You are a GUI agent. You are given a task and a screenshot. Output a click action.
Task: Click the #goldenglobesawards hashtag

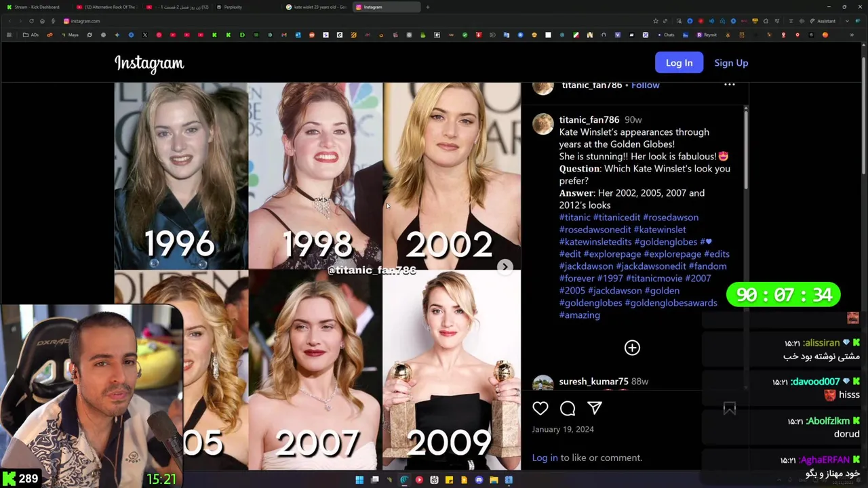click(671, 303)
